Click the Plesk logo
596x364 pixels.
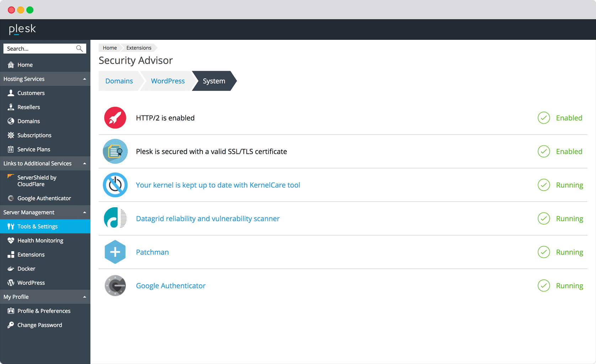coord(22,29)
